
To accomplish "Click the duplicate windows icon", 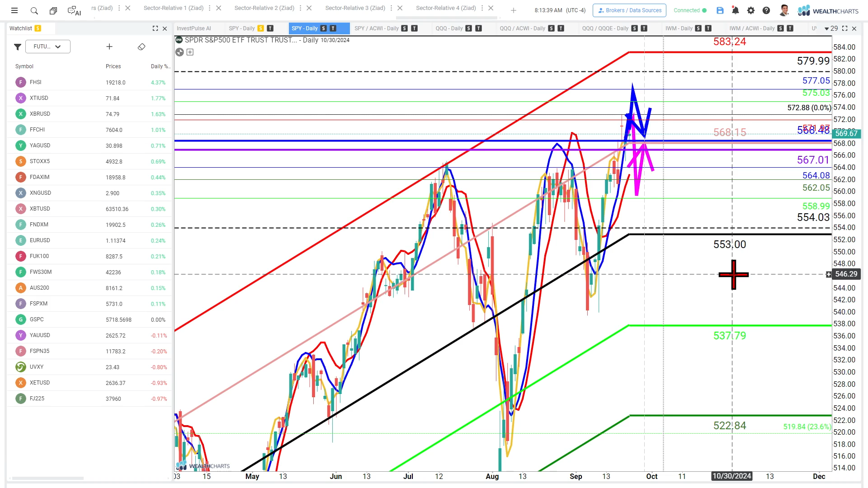I will 53,10.
